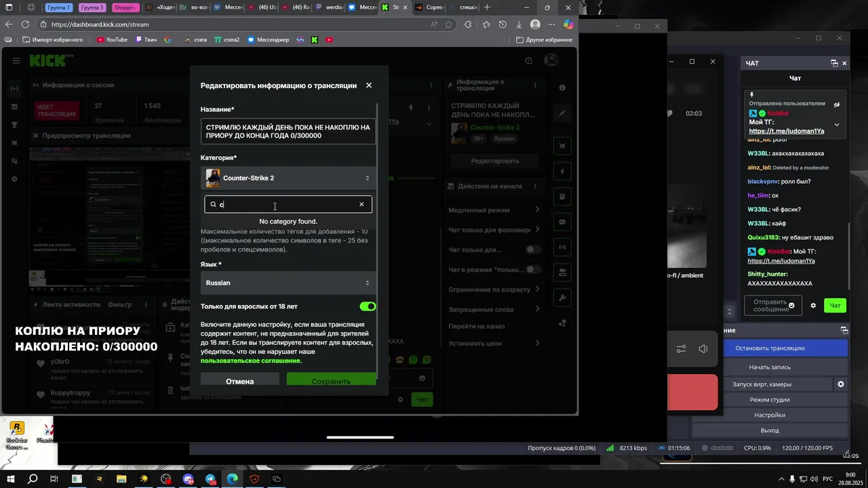This screenshot has height=488, width=868.
Task: Clear the category search field
Action: 361,204
